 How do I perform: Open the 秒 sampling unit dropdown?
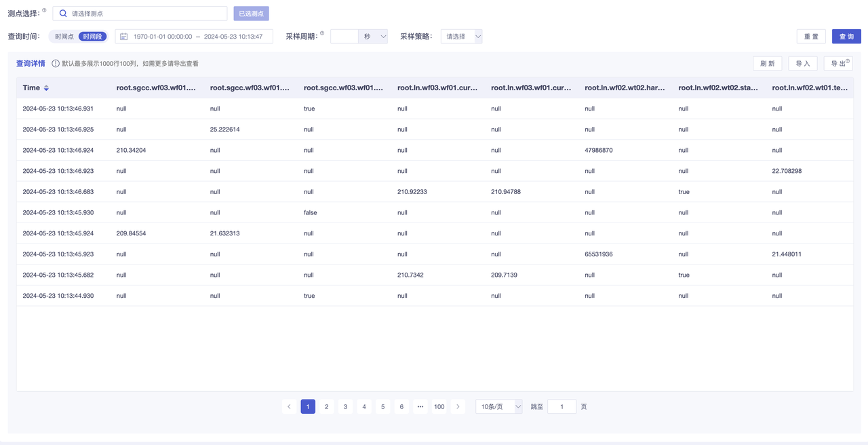374,37
